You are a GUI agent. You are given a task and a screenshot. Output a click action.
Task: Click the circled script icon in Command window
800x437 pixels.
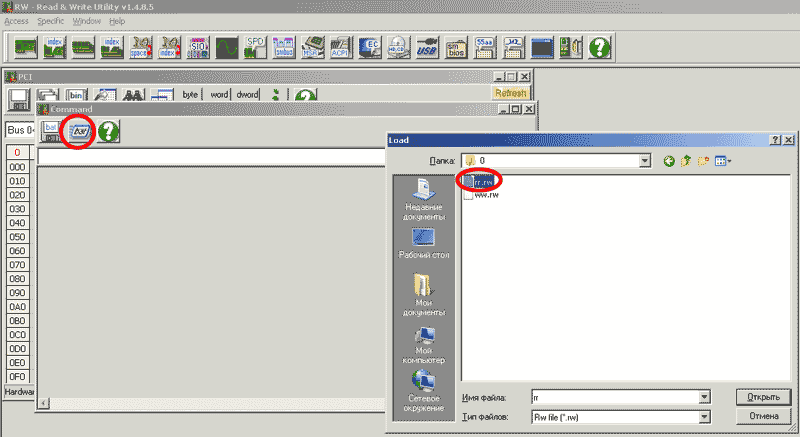tap(79, 130)
